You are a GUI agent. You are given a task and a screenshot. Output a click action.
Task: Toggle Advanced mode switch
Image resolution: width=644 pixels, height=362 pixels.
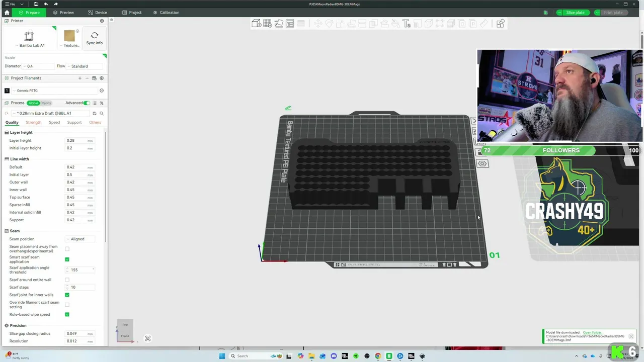pyautogui.click(x=87, y=103)
